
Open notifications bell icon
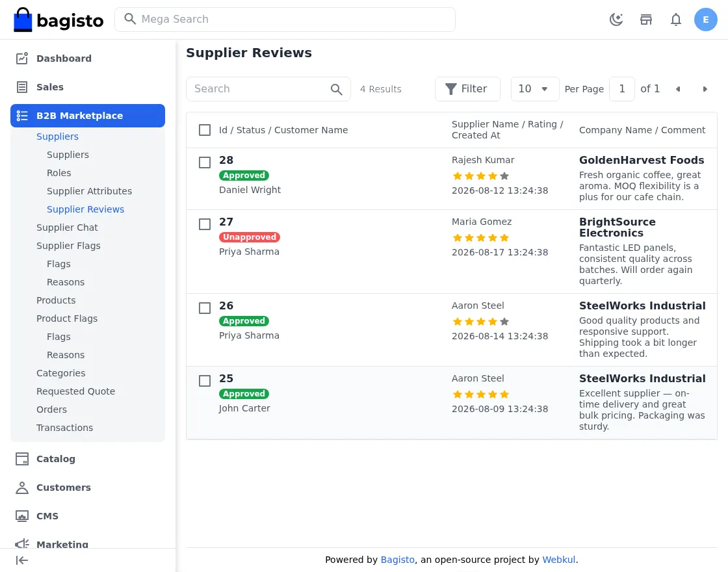[x=676, y=19]
